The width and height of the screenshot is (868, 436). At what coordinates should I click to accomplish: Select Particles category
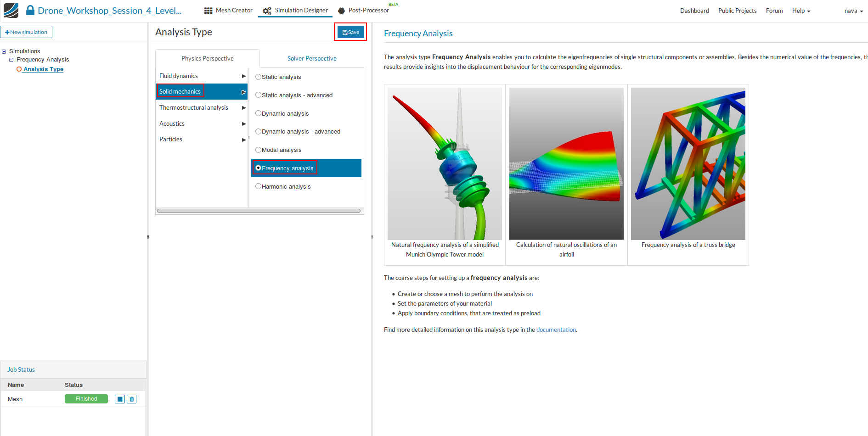tap(202, 139)
